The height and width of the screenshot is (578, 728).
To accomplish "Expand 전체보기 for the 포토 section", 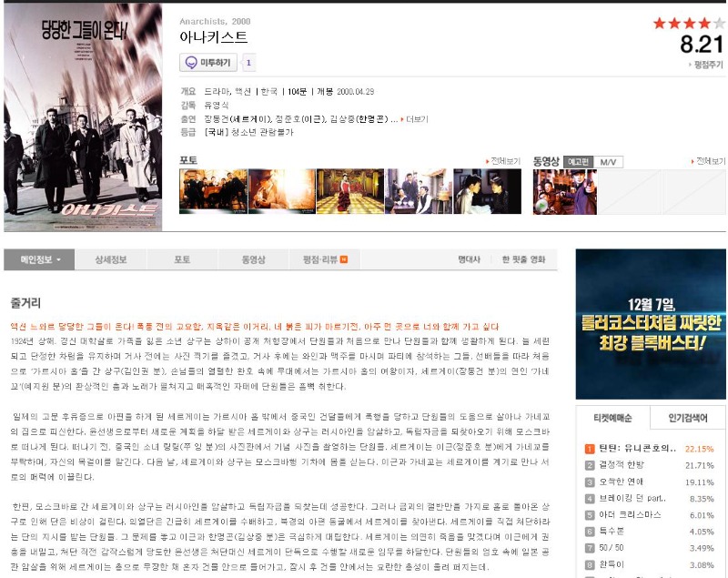I will pos(504,162).
